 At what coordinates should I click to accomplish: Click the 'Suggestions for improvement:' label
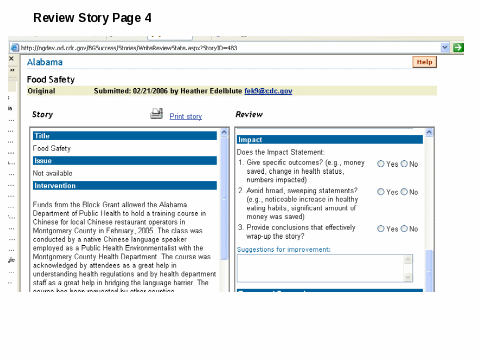coord(284,249)
